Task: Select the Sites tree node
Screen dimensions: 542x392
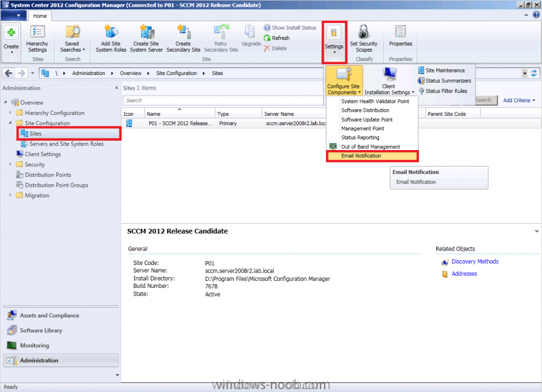Action: tap(68, 134)
